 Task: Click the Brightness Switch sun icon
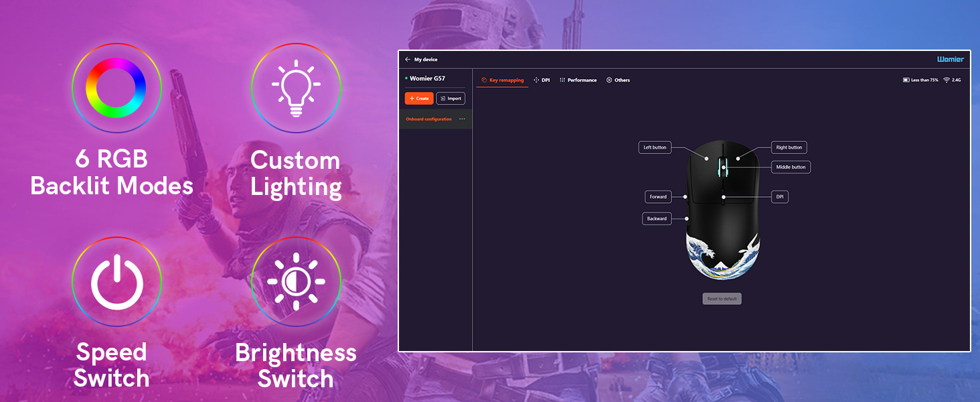[x=296, y=281]
